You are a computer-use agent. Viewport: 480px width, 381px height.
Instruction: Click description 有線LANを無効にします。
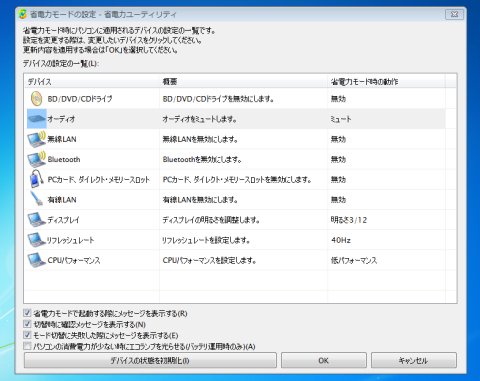coord(200,200)
